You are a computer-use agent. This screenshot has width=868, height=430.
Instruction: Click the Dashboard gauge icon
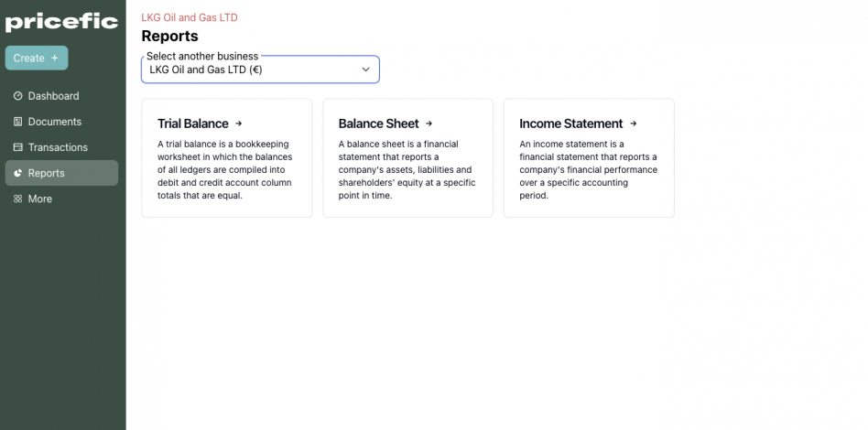[17, 96]
